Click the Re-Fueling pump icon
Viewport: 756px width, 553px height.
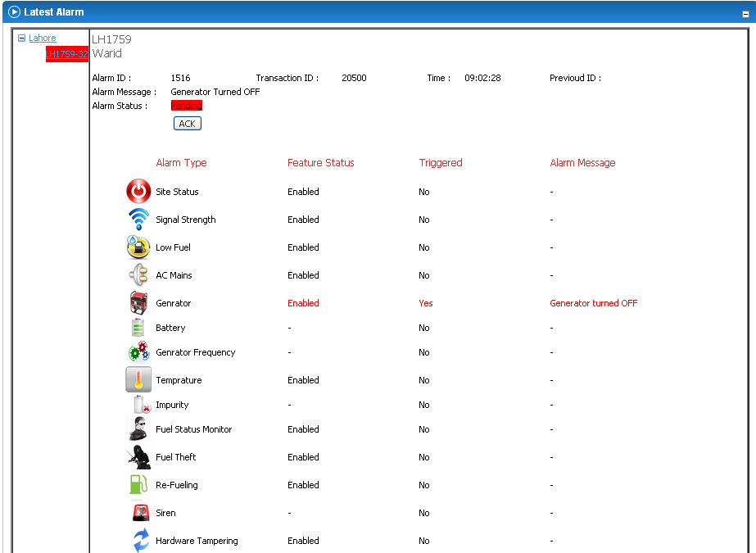coord(138,485)
